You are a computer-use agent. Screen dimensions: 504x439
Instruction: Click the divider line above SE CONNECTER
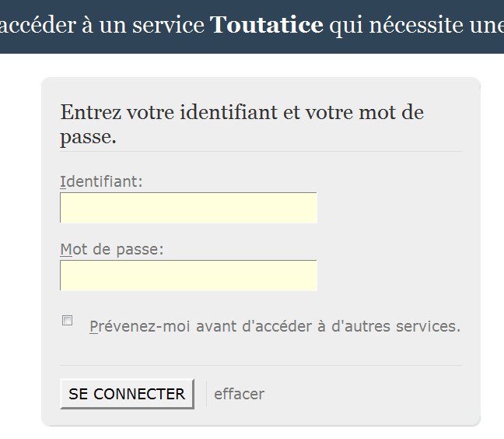coord(261,365)
